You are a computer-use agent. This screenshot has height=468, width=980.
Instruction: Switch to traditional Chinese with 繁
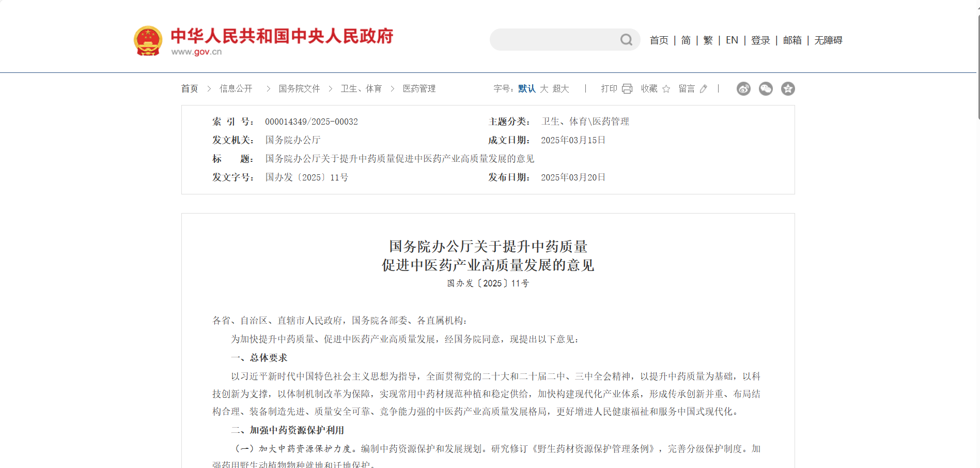pos(708,40)
